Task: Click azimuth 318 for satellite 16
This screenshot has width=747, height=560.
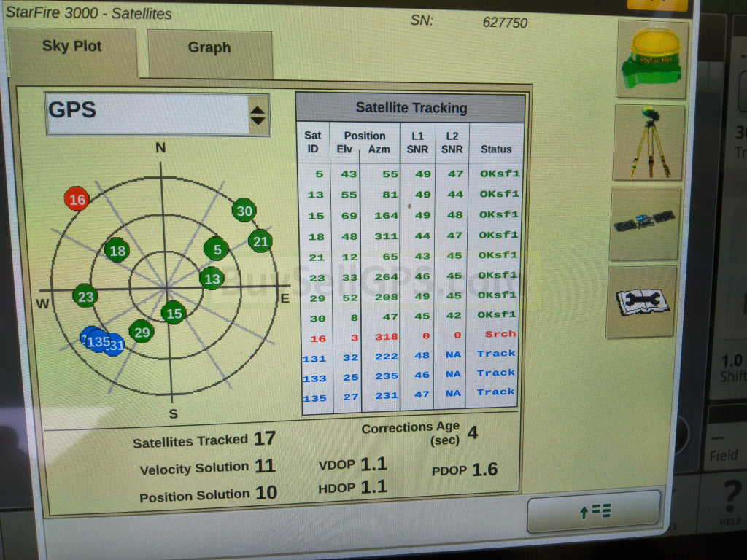Action: coord(387,337)
